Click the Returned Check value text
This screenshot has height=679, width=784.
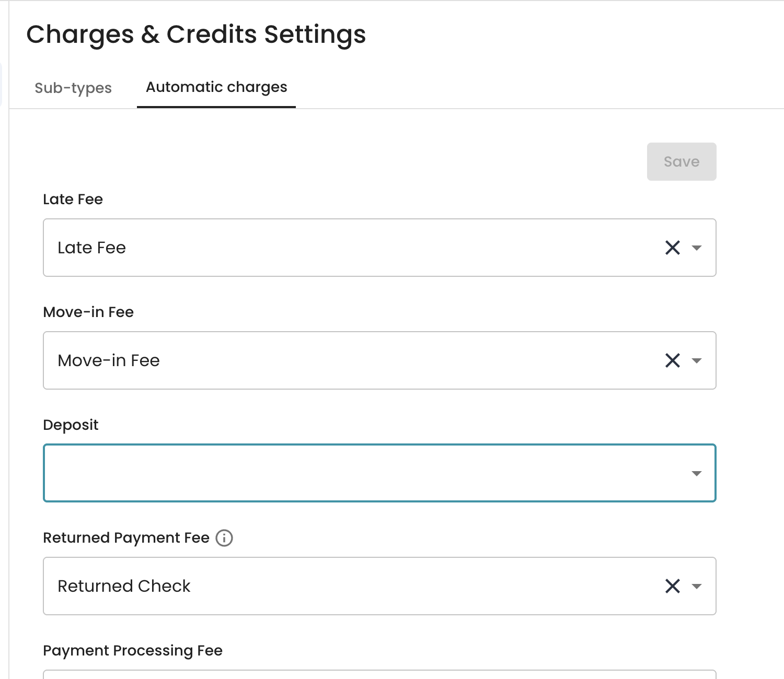click(x=124, y=586)
